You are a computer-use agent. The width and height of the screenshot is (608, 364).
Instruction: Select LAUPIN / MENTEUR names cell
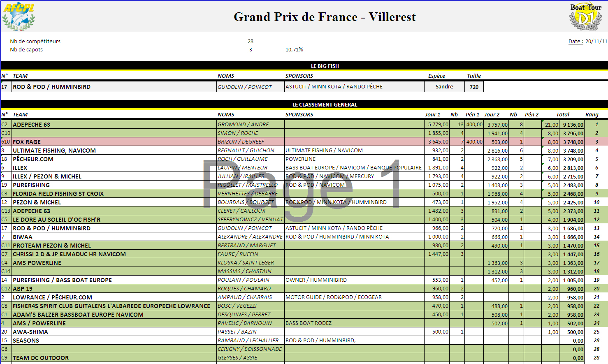click(x=251, y=167)
